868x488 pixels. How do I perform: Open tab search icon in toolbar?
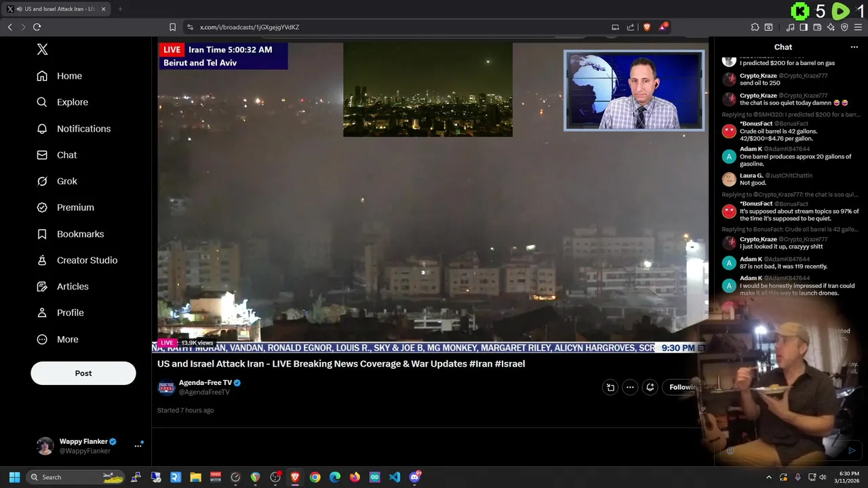768,27
